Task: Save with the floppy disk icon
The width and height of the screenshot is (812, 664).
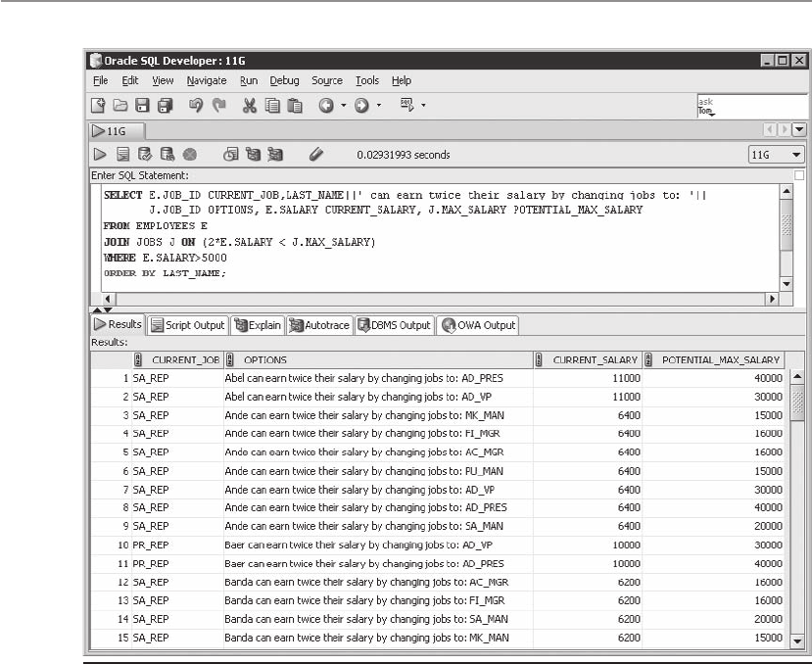Action: (142, 105)
